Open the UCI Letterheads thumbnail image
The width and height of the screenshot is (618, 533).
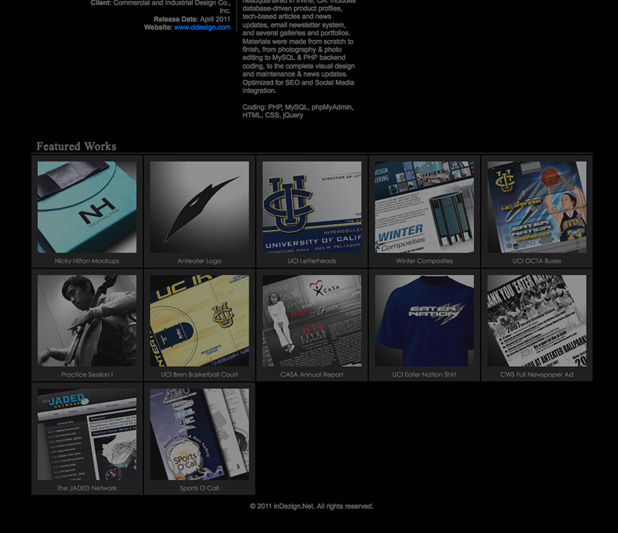click(x=312, y=207)
